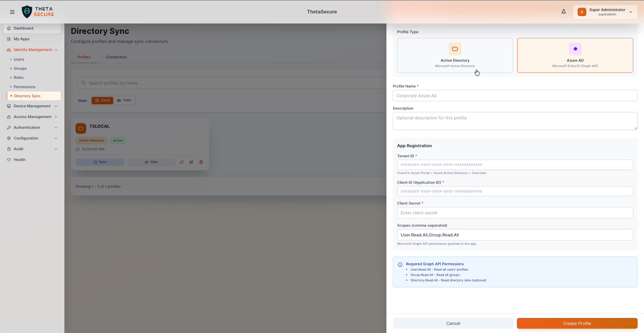Switch view to Table mode

click(x=124, y=100)
